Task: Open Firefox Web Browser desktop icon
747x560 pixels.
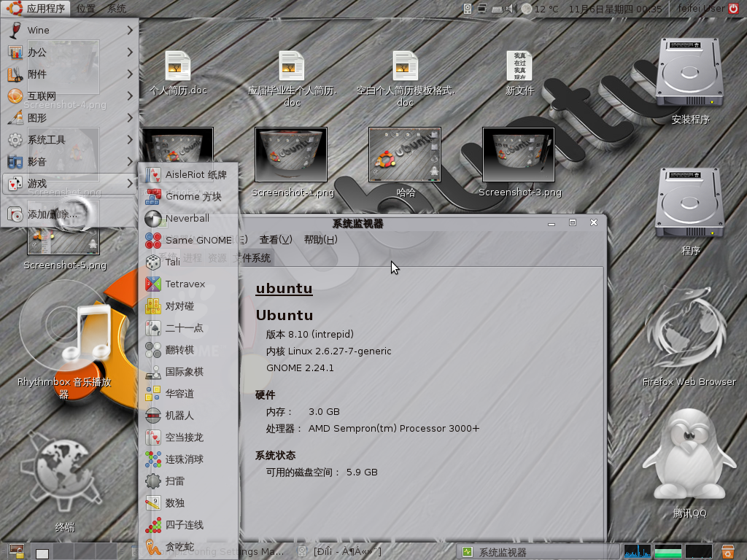Action: tap(689, 335)
